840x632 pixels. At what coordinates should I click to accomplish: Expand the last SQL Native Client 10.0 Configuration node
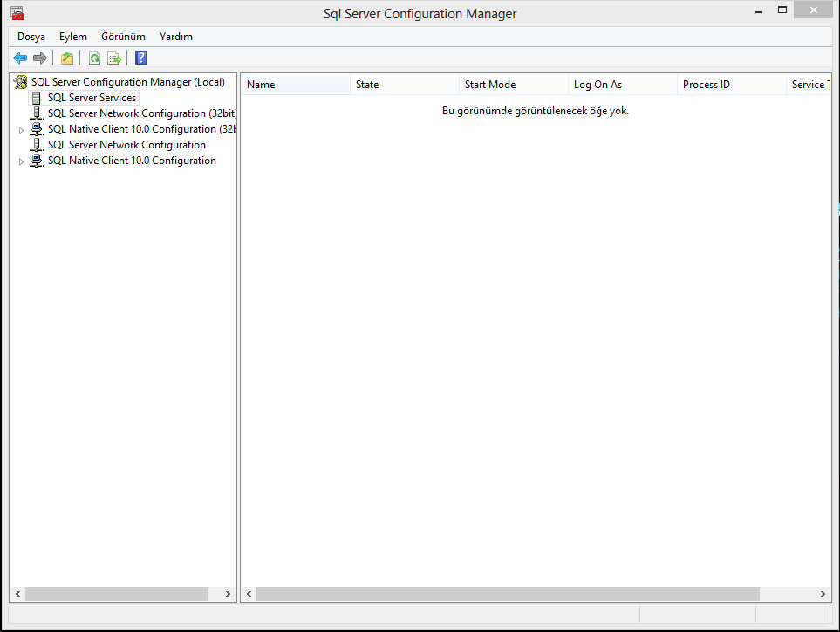coord(22,161)
